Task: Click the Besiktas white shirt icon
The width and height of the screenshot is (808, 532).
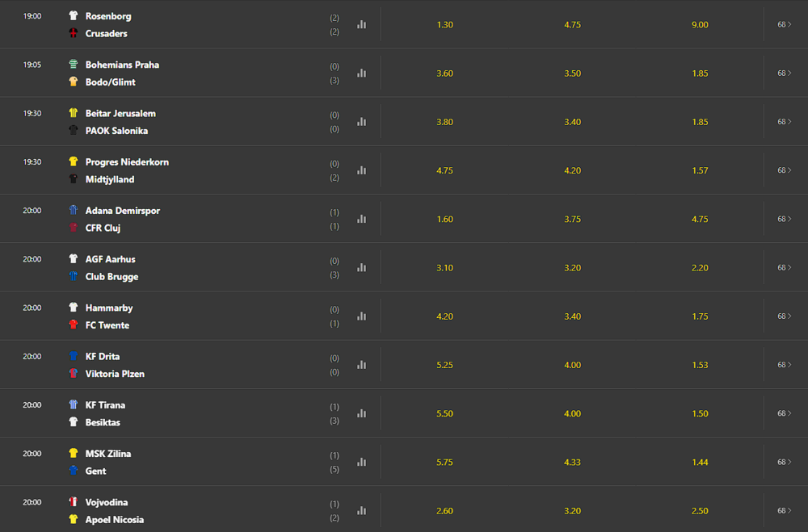Action: [x=74, y=421]
